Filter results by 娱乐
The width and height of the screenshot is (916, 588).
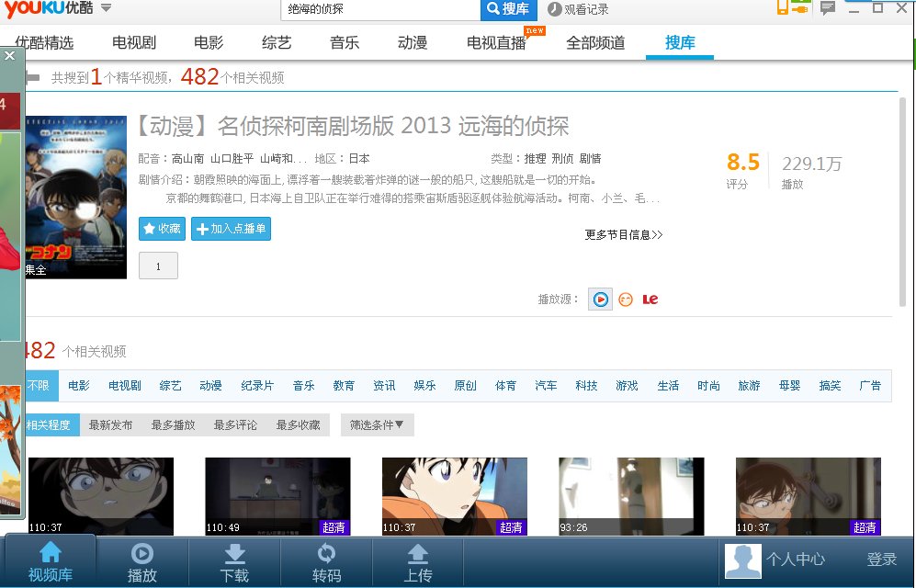coord(424,385)
